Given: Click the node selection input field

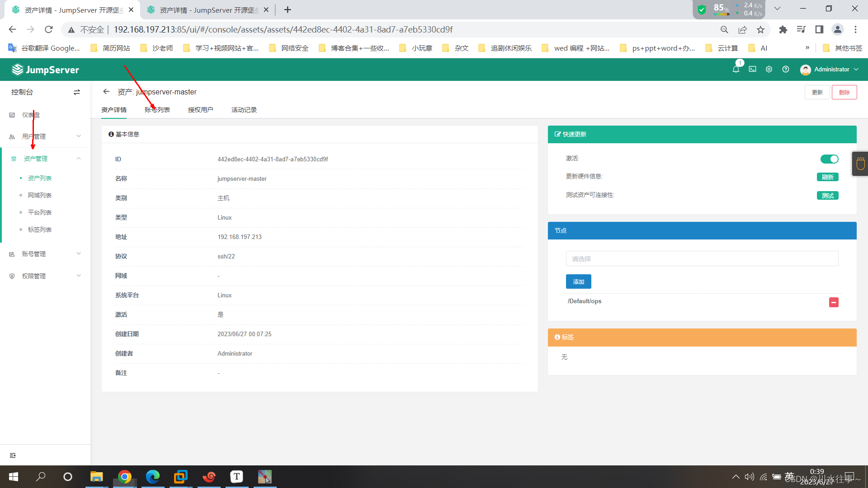Looking at the screenshot, I should [702, 259].
